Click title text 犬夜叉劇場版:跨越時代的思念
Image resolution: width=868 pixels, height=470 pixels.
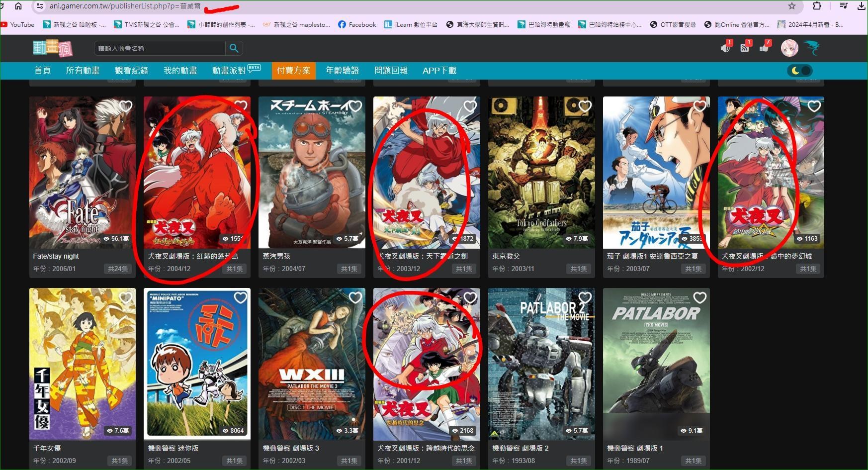tap(426, 448)
